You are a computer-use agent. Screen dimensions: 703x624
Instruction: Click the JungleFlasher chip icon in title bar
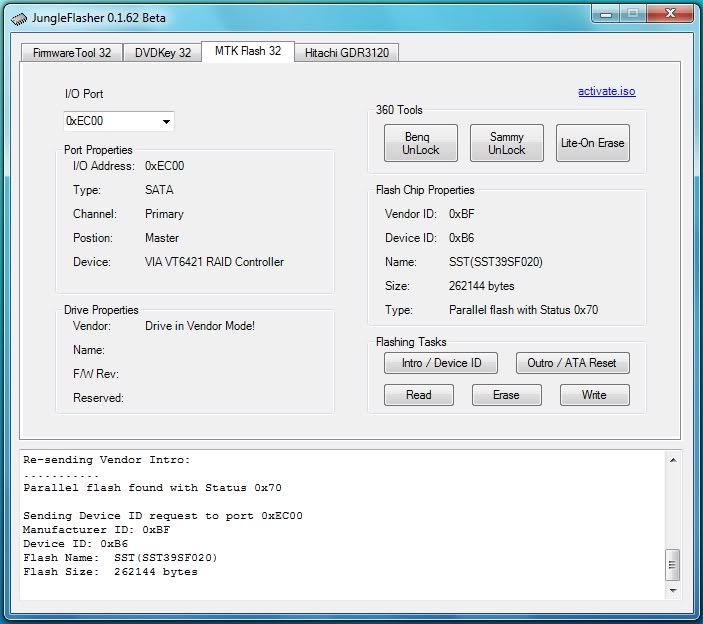[19, 19]
